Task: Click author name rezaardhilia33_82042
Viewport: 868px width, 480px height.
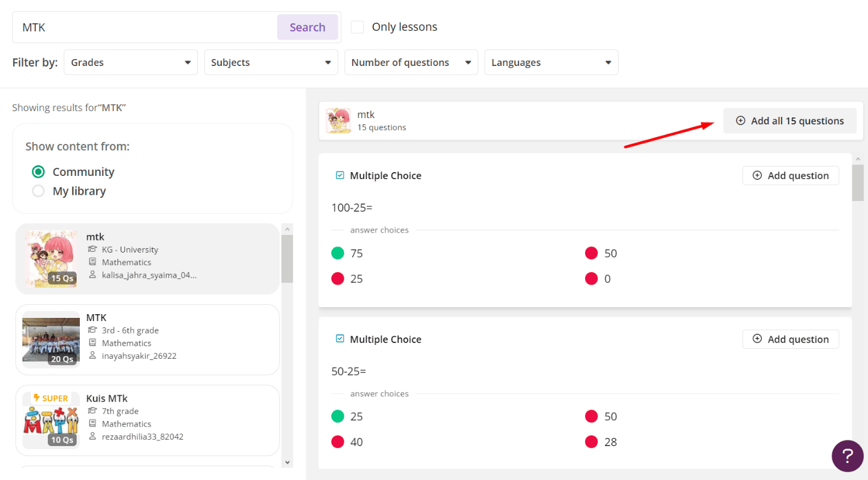Action: 143,436
